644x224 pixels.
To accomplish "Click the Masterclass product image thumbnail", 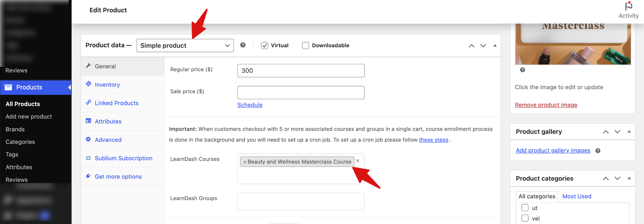I will 573,44.
